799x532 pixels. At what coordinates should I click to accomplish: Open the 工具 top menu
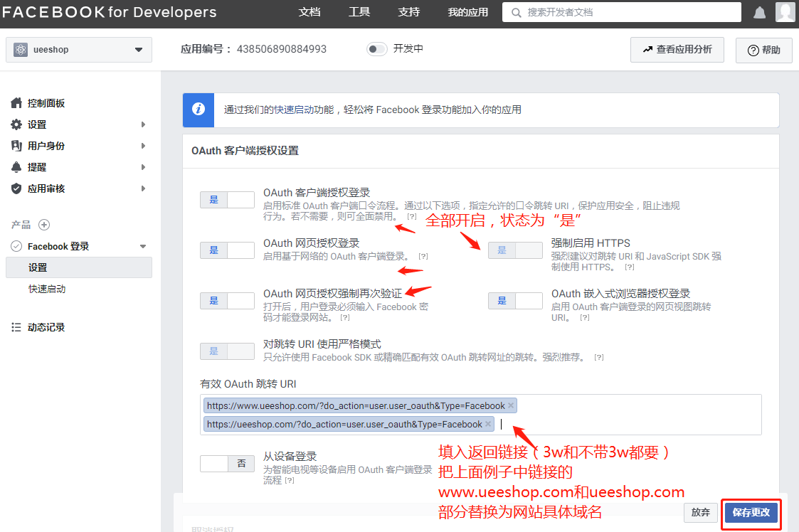359,12
